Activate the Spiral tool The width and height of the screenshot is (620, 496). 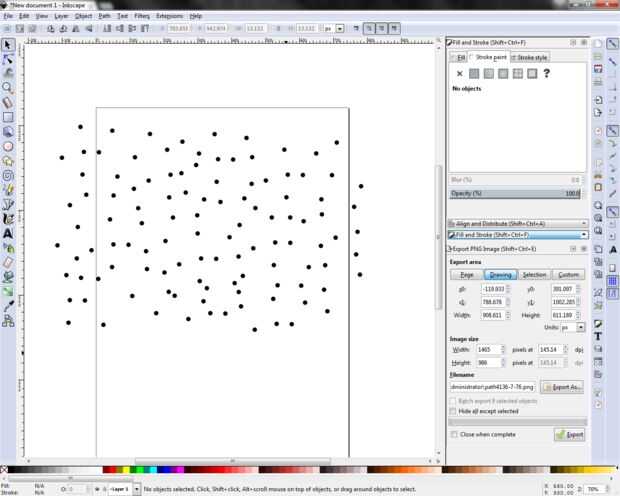click(8, 175)
